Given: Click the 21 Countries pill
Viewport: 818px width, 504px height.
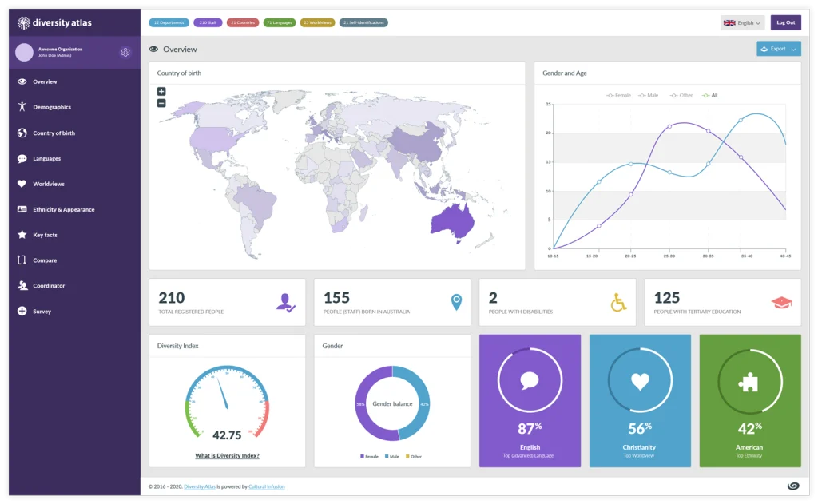Looking at the screenshot, I should [x=243, y=22].
